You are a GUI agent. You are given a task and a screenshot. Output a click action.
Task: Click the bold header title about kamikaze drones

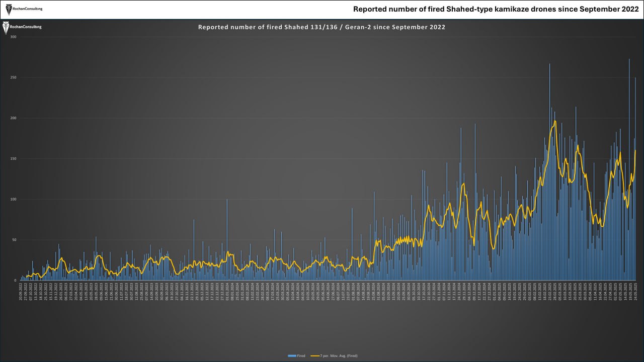(x=496, y=9)
